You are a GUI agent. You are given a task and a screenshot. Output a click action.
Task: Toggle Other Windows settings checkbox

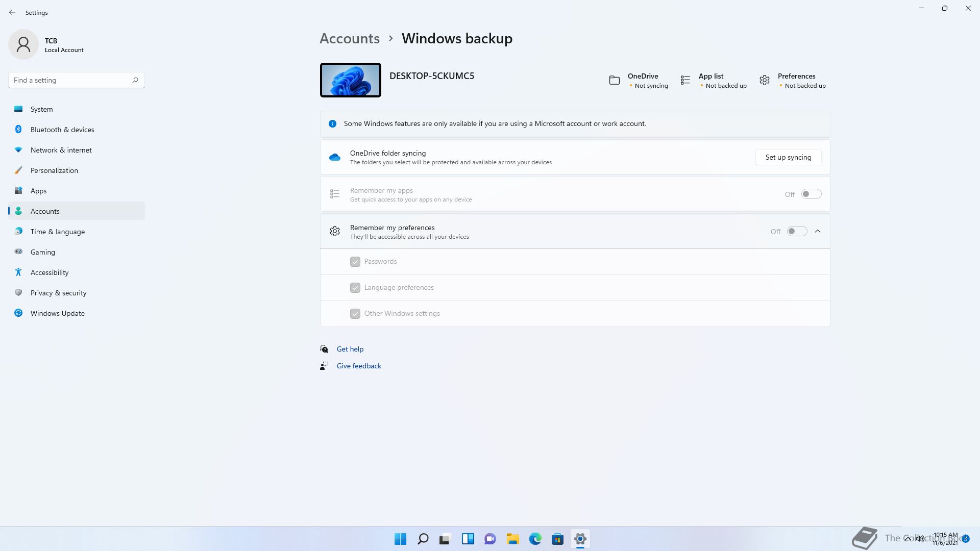pyautogui.click(x=355, y=314)
